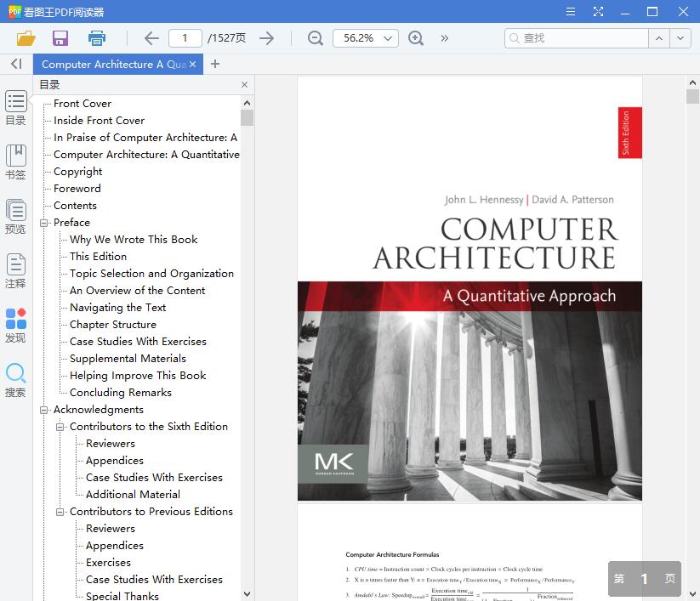Open Why We Wrote This Book

click(x=134, y=240)
